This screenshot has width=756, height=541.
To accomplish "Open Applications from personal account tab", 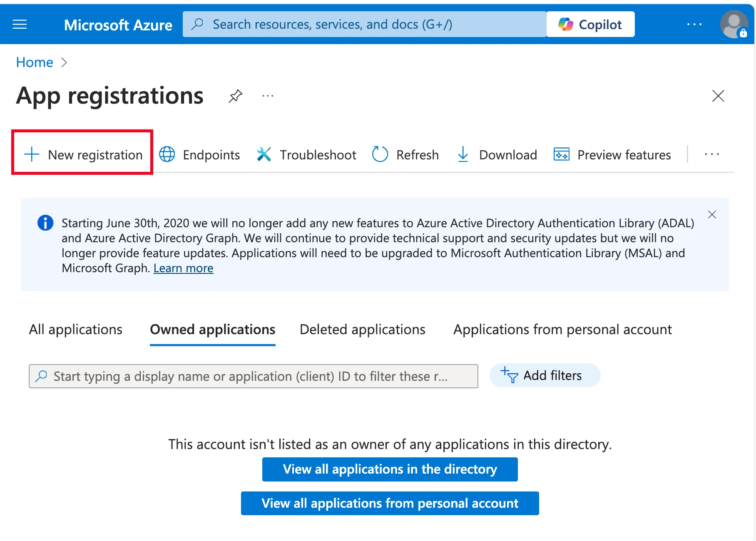I will pyautogui.click(x=562, y=330).
